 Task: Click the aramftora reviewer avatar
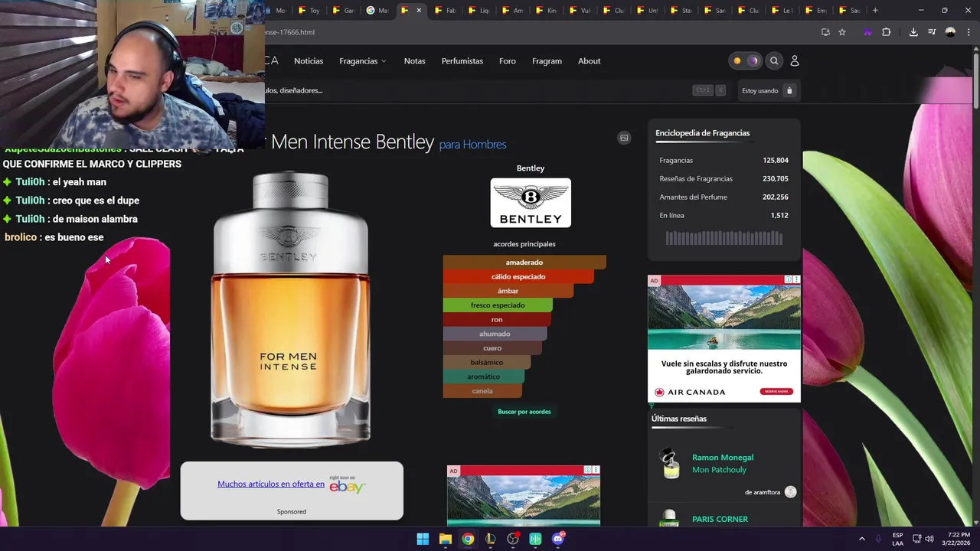pyautogui.click(x=791, y=492)
